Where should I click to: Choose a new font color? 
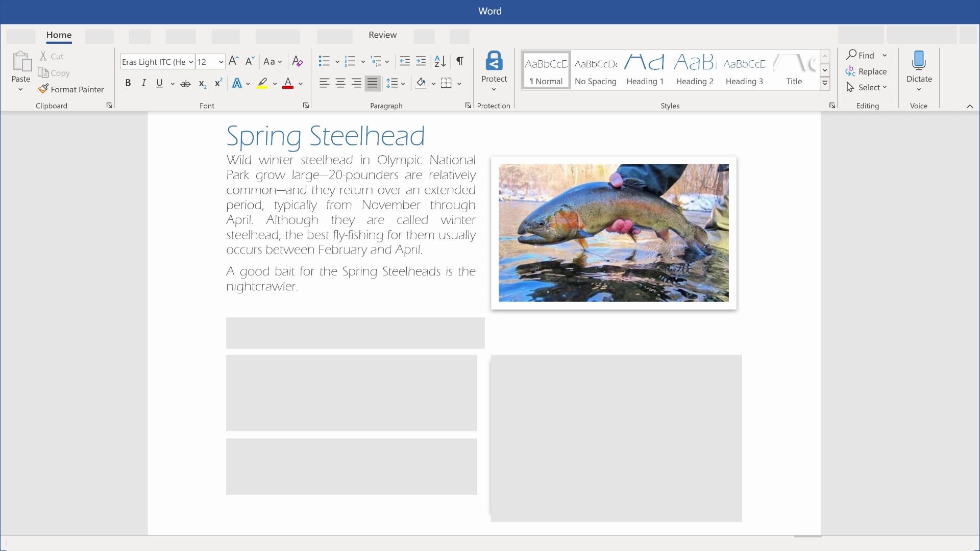tap(300, 83)
